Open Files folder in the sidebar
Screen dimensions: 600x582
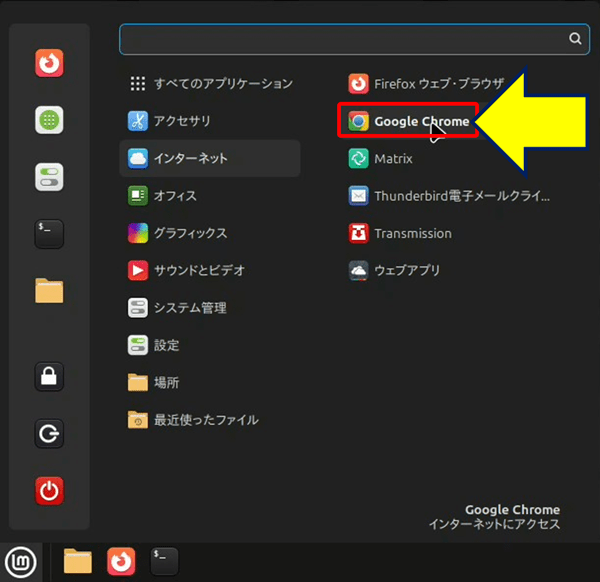tap(49, 291)
